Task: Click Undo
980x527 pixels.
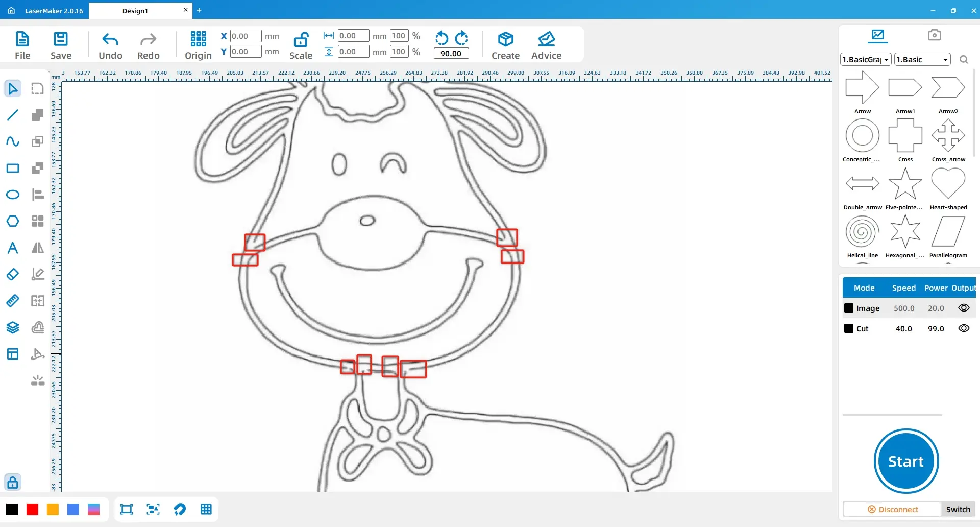Action: coord(110,45)
